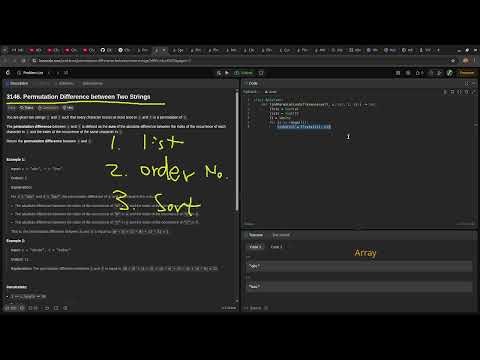Go to the next problem arrow
Image resolution: width=480 pixels, height=360 pixels.
pyautogui.click(x=58, y=73)
